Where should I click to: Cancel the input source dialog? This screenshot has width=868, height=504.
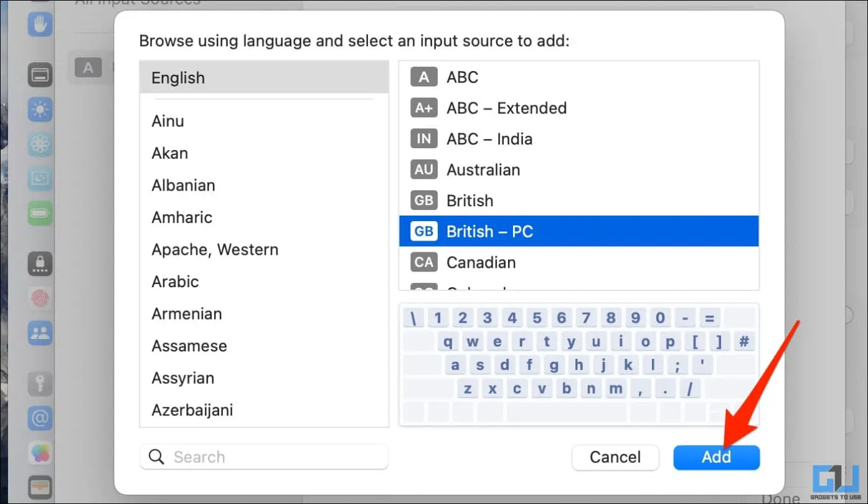point(615,457)
